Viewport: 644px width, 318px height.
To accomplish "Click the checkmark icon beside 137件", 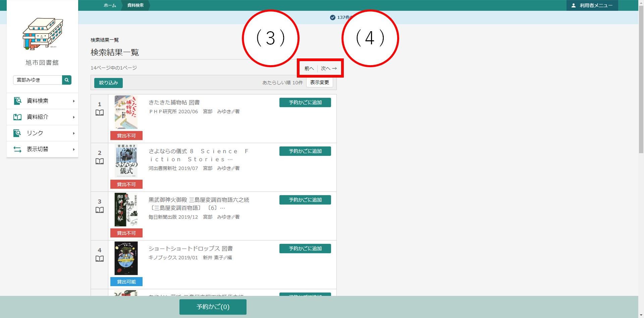I will tap(333, 17).
